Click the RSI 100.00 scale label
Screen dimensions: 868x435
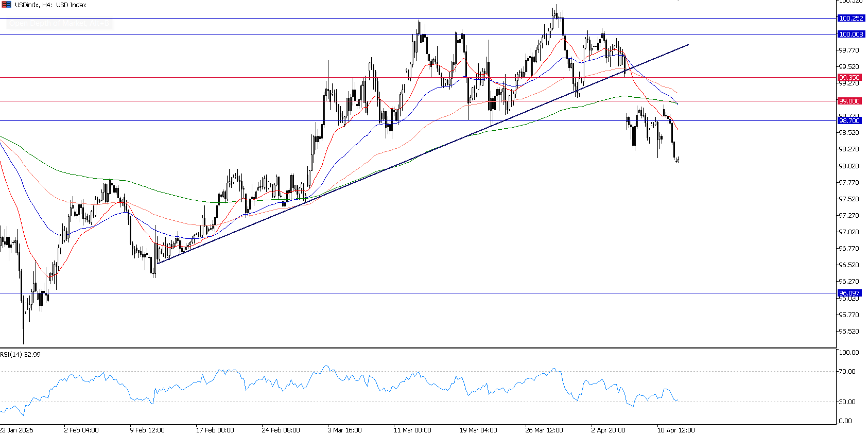pyautogui.click(x=848, y=352)
